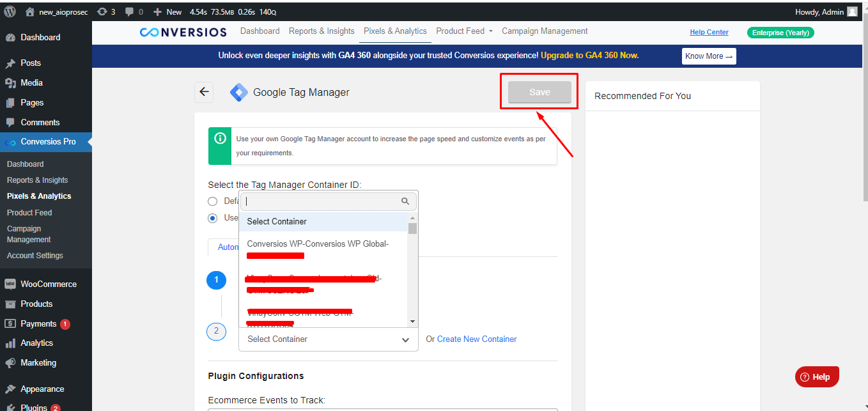868x411 pixels.
Task: Click the Google Tag Manager logo icon
Action: [x=238, y=93]
